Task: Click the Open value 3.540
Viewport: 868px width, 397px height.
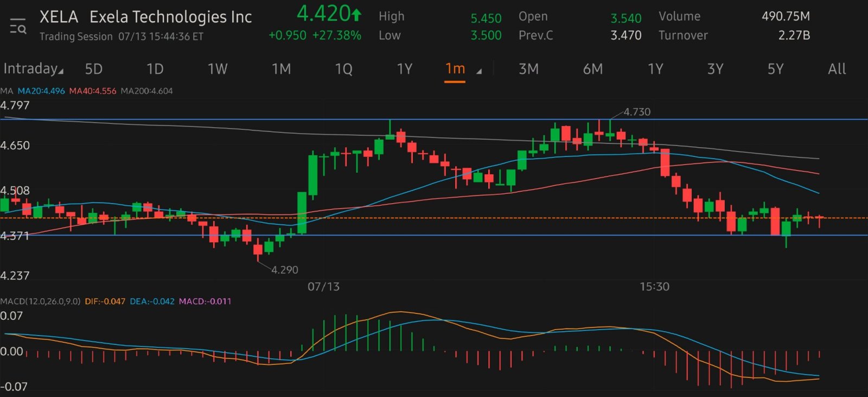Action: (x=626, y=18)
